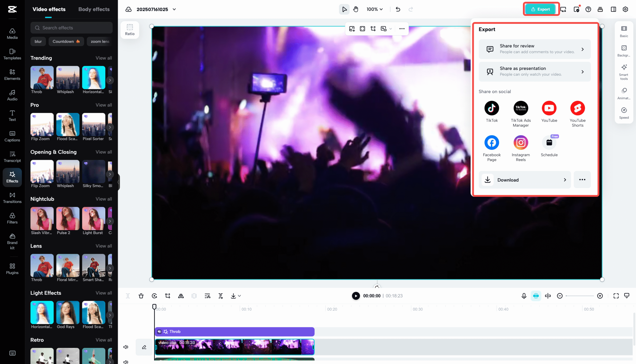The height and width of the screenshot is (364, 636).
Task: Open Smart tools in right panel
Action: click(x=624, y=72)
